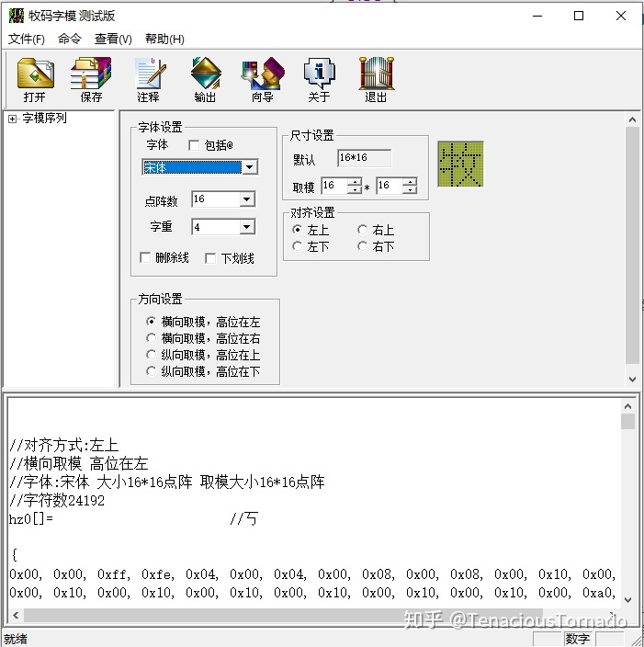The image size is (644, 647).
Task: Click the output pane horizontal scrollbar thumb
Action: (x=283, y=616)
